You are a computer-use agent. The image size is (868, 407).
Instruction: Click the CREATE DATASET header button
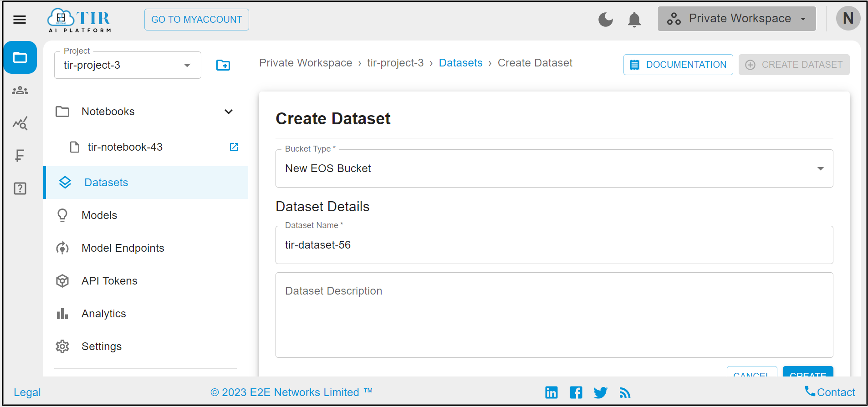[x=794, y=65]
